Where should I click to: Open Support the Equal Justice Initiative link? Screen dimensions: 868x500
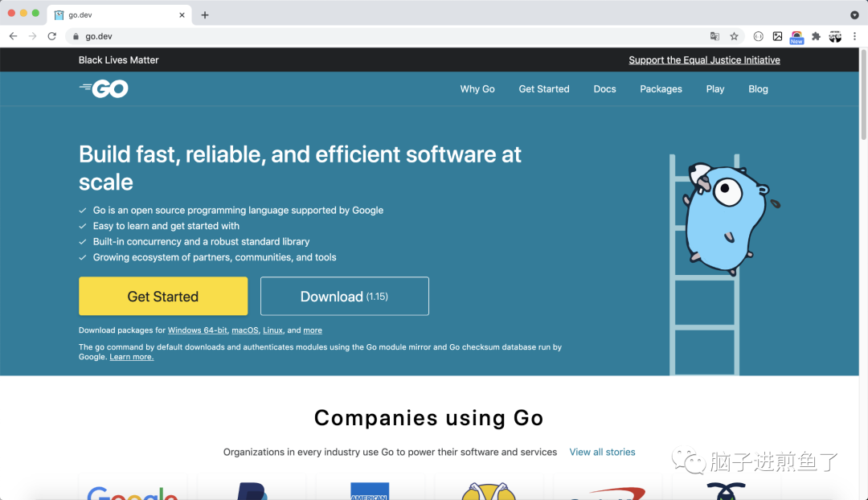click(704, 59)
